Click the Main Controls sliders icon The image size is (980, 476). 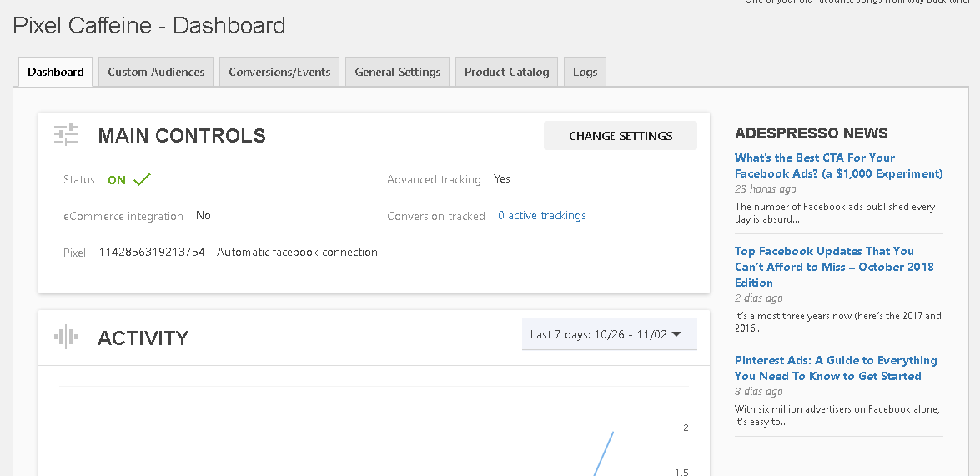point(66,134)
